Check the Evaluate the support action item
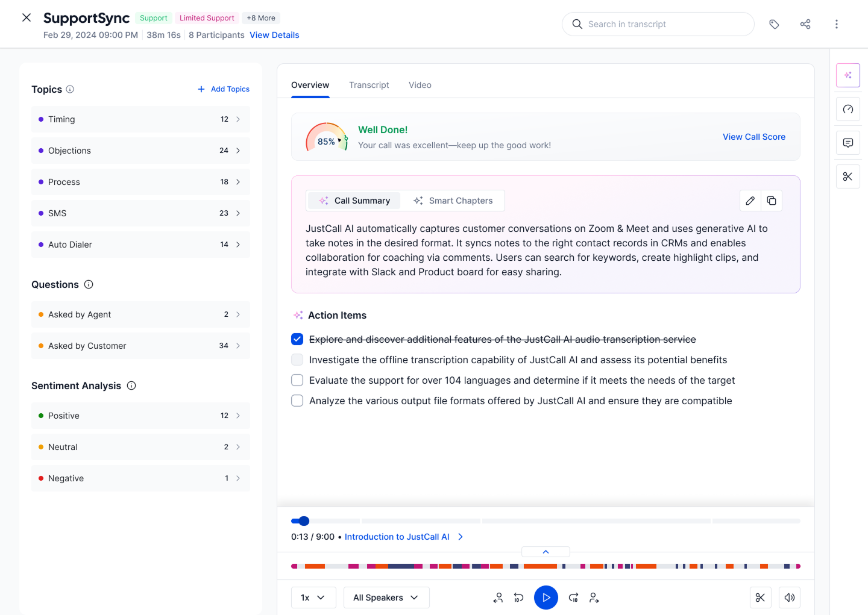 (297, 380)
